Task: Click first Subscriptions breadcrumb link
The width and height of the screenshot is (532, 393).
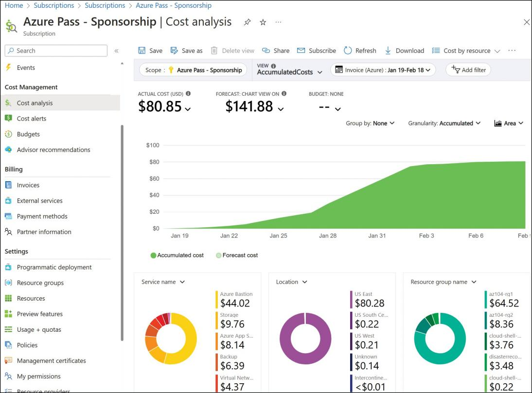Action: tap(54, 5)
